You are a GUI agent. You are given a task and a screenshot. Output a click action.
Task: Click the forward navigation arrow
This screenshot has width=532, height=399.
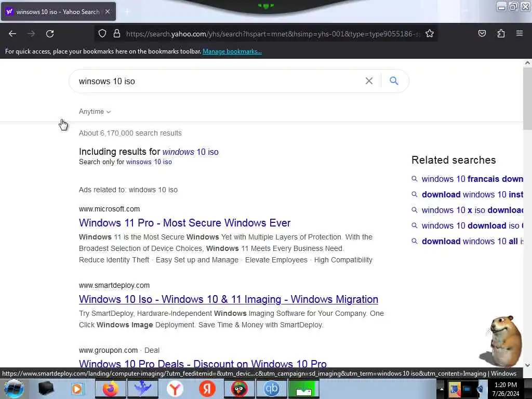(x=31, y=34)
